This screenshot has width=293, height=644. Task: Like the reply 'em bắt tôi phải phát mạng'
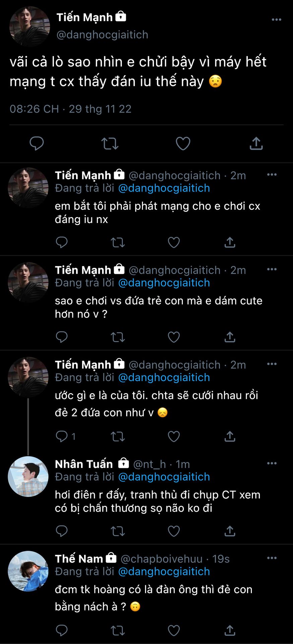coord(173,242)
